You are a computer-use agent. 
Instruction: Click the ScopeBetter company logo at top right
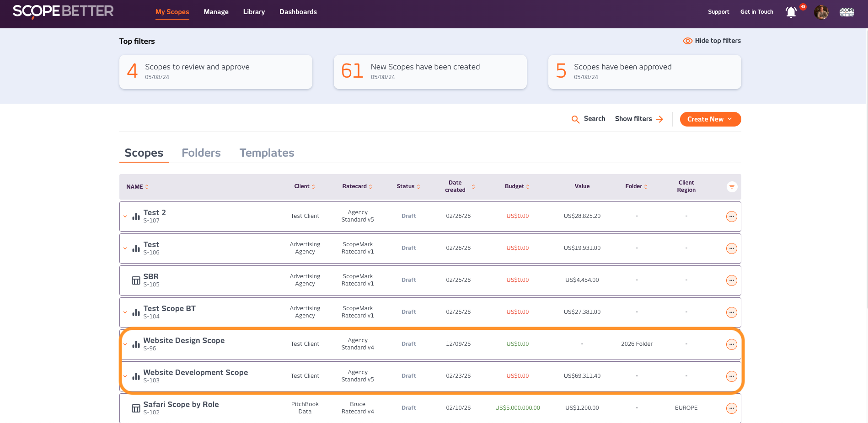(847, 12)
